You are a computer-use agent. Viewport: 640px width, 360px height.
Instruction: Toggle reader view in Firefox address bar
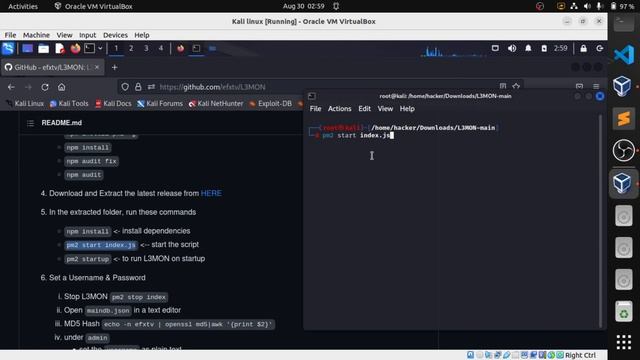pyautogui.click(x=503, y=86)
